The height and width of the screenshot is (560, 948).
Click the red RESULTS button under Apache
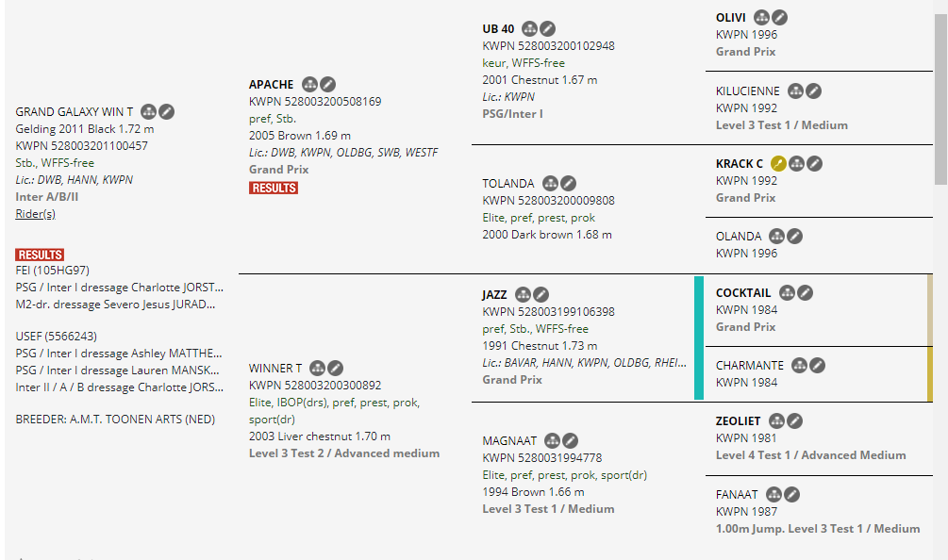click(274, 188)
